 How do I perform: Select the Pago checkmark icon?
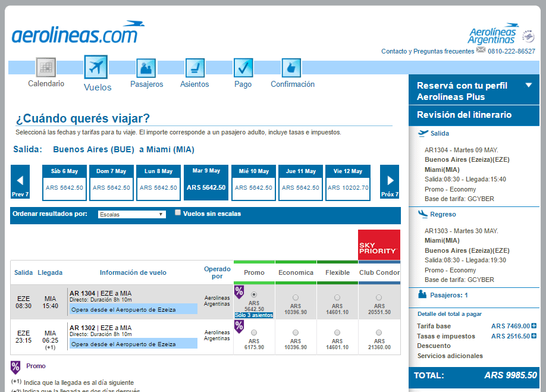click(x=243, y=68)
